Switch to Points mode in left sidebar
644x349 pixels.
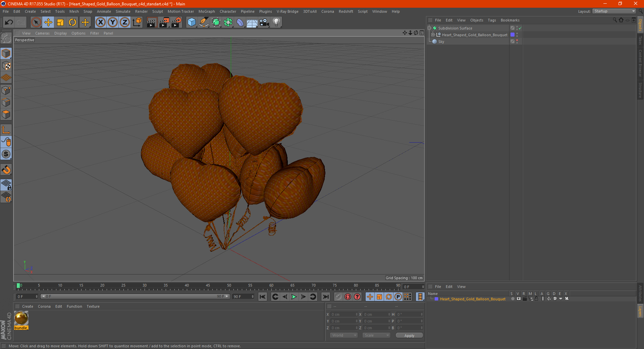tap(6, 90)
